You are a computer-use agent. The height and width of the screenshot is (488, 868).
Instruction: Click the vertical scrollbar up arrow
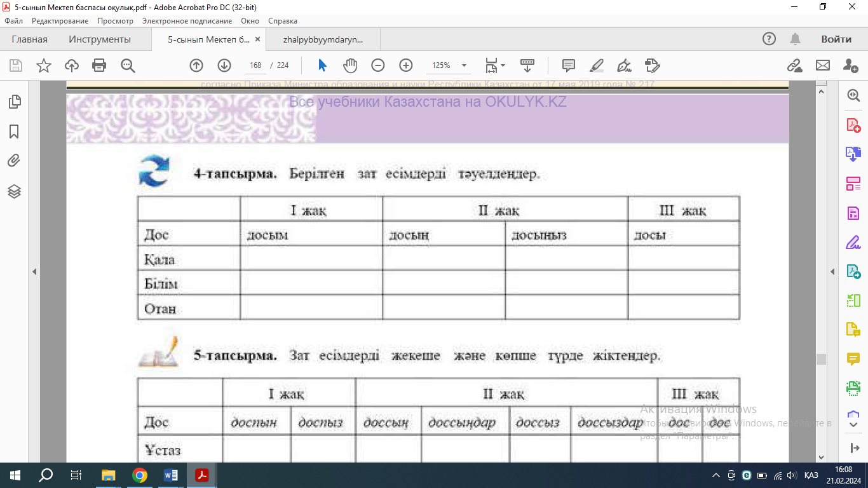821,93
